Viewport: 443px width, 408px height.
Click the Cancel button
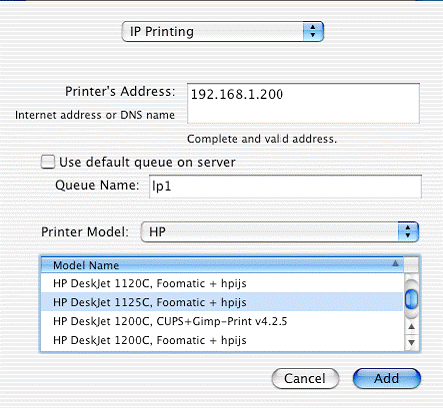tap(305, 378)
